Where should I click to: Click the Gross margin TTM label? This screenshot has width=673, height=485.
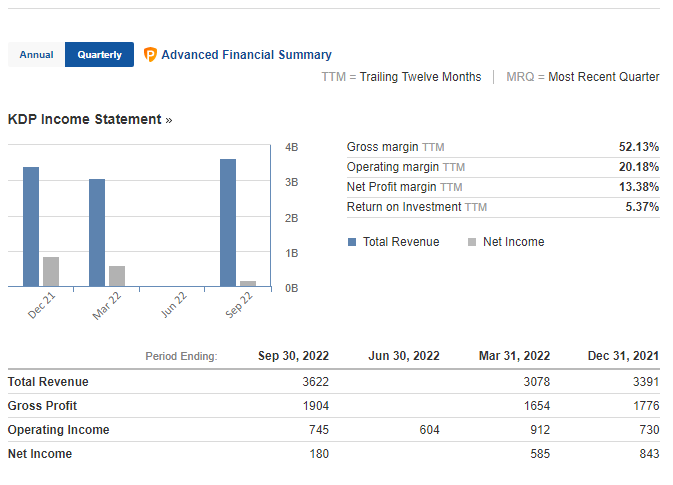click(x=395, y=147)
